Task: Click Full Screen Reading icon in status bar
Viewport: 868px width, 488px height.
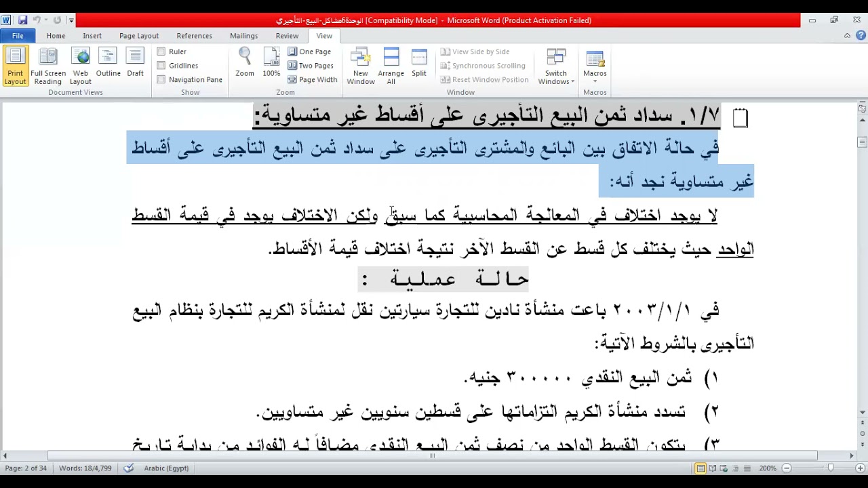Action: pyautogui.click(x=713, y=468)
